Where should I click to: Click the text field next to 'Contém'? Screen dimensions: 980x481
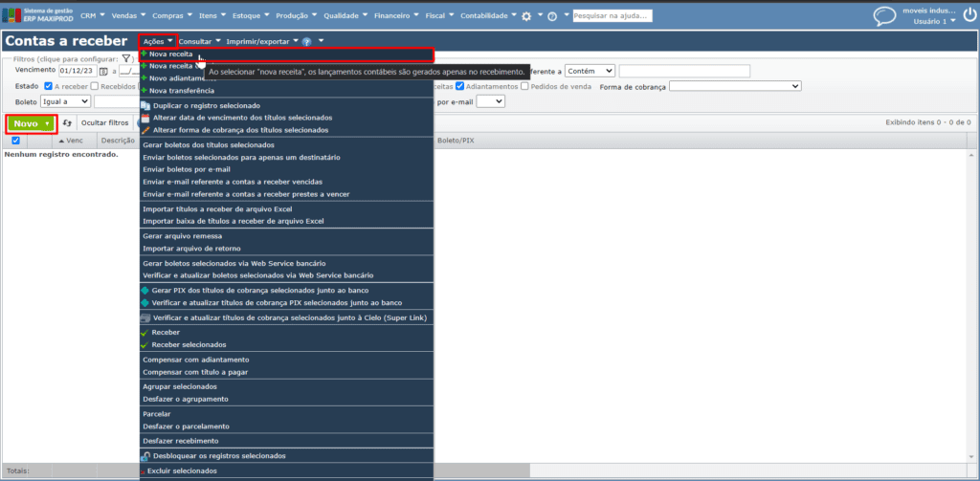684,71
